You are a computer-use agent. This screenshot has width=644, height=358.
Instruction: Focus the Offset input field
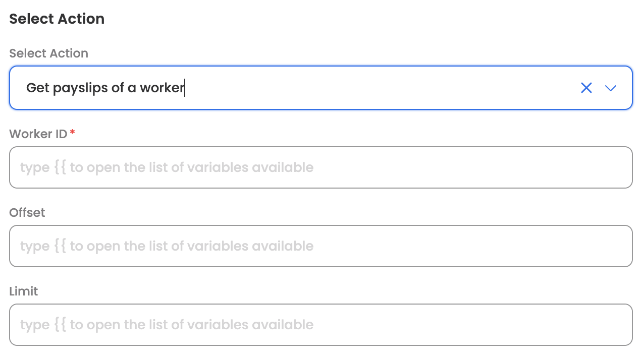321,246
